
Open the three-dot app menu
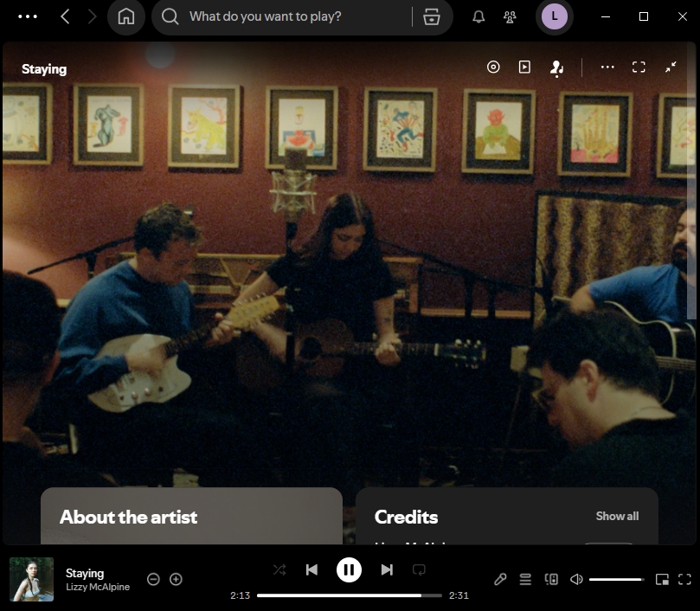pos(27,16)
